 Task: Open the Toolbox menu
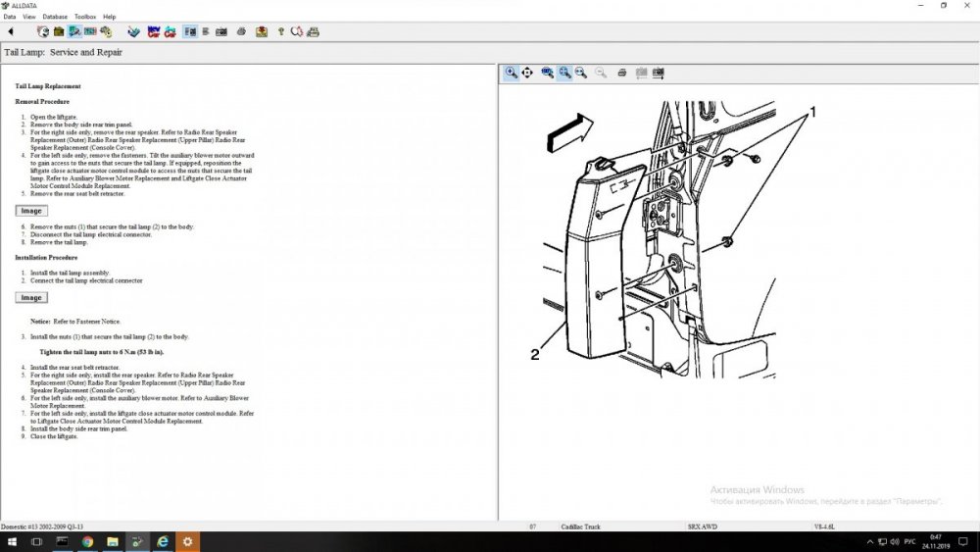(x=85, y=17)
